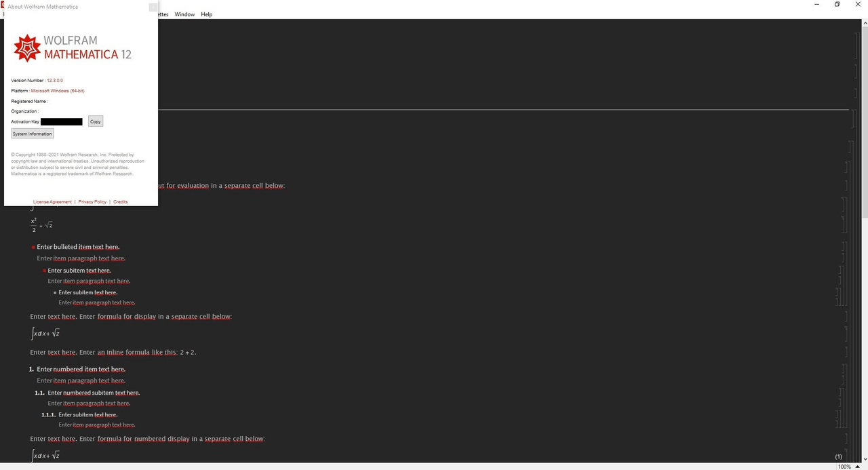Minimize the Mathematica main window
The image size is (868, 470).
click(816, 4)
